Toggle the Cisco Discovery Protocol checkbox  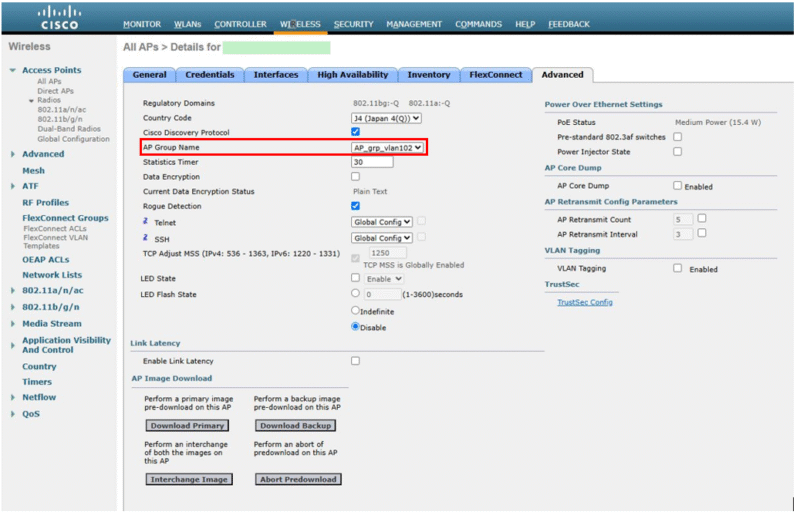(356, 132)
